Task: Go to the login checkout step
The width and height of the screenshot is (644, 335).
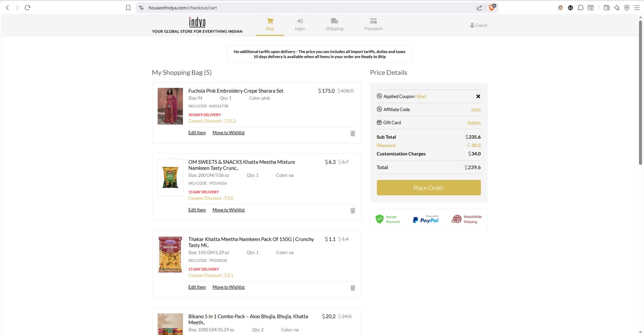Action: (300, 24)
